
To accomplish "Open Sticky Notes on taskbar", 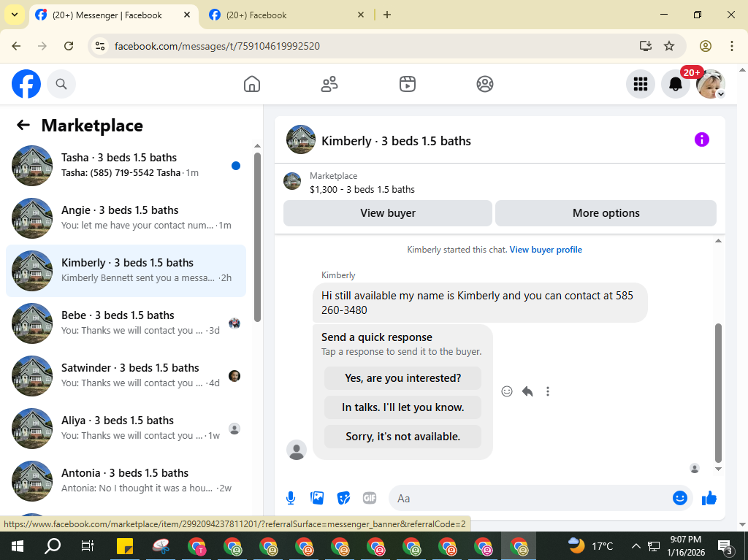I will tap(125, 545).
